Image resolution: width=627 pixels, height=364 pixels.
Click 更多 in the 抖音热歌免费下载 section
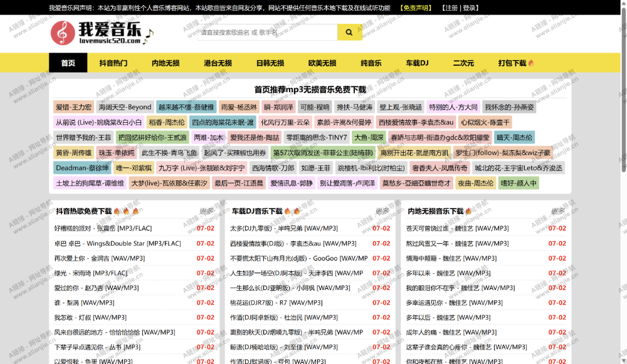[x=206, y=211]
